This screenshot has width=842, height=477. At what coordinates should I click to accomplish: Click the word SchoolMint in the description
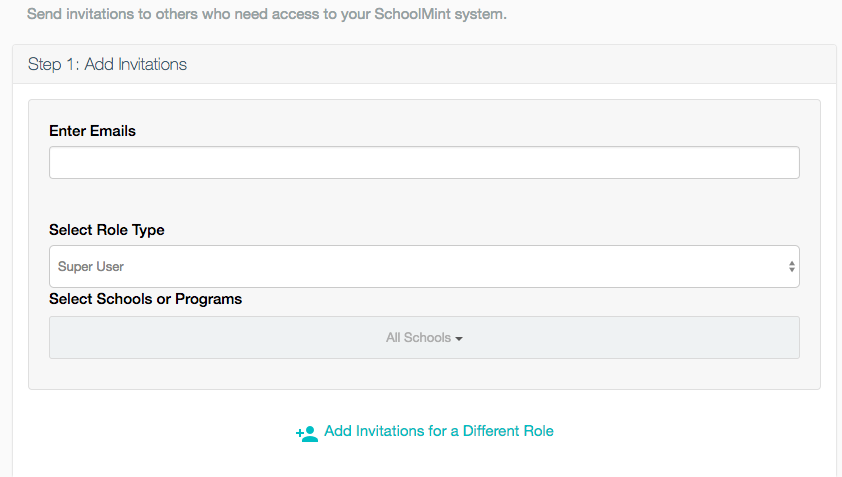pyautogui.click(x=412, y=14)
